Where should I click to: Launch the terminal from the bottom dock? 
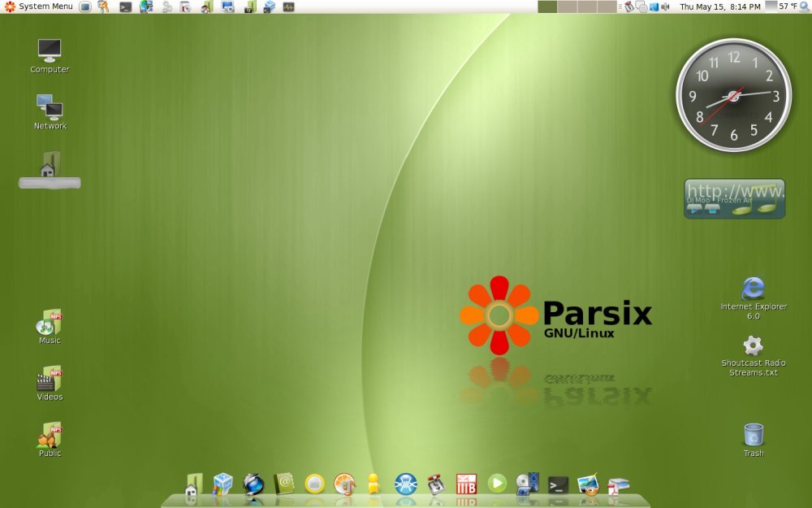coord(559,485)
